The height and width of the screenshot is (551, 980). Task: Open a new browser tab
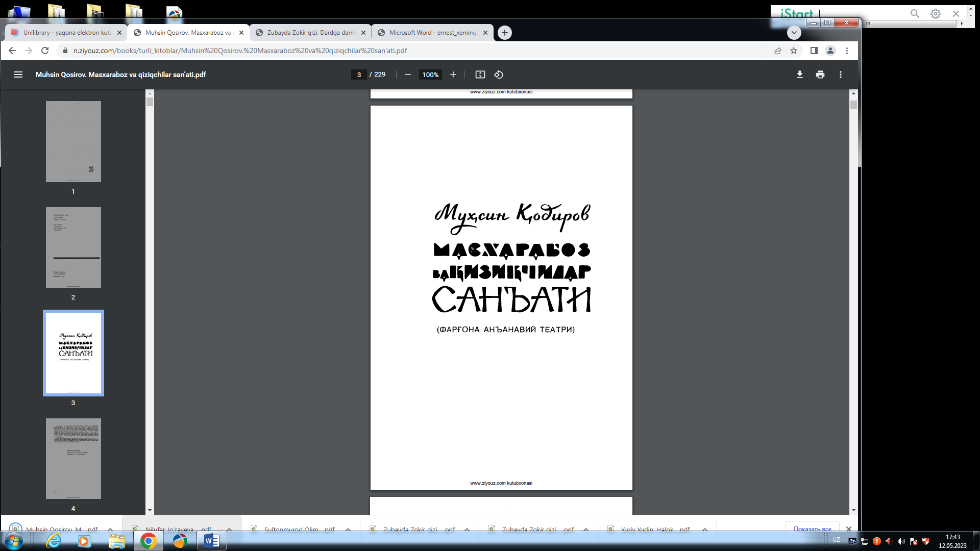tap(504, 33)
